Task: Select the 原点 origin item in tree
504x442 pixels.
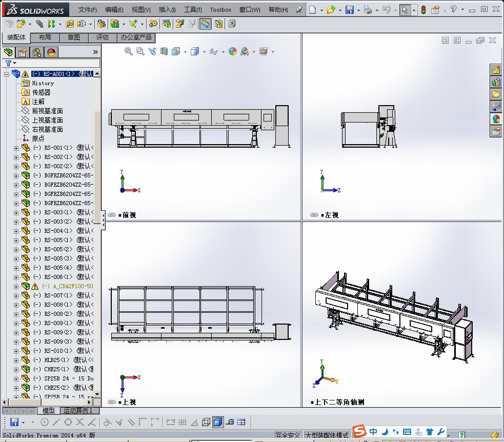Action: tap(38, 138)
